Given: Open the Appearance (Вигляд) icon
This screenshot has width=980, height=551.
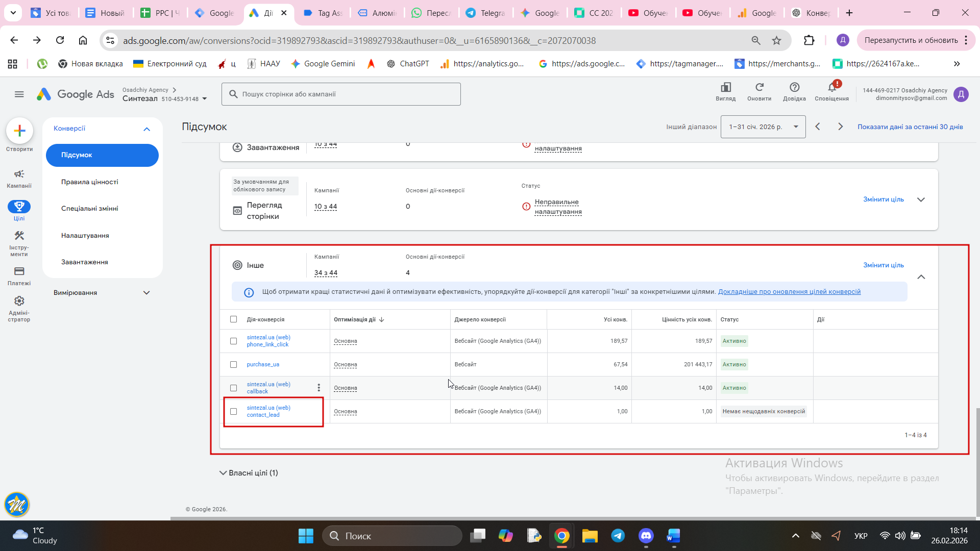Looking at the screenshot, I should [x=725, y=88].
